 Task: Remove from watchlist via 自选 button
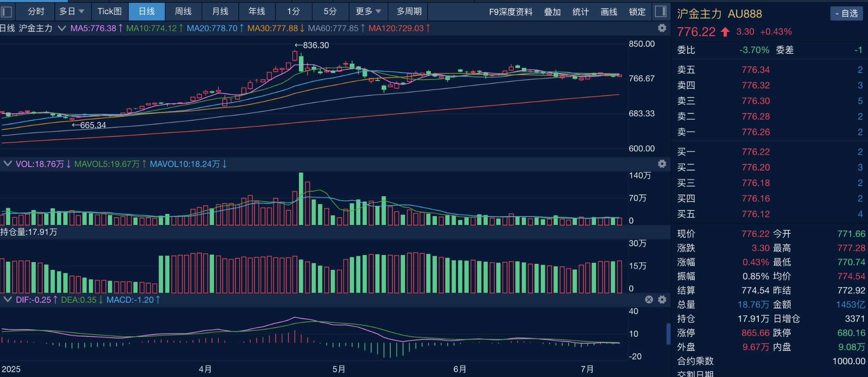(x=846, y=13)
